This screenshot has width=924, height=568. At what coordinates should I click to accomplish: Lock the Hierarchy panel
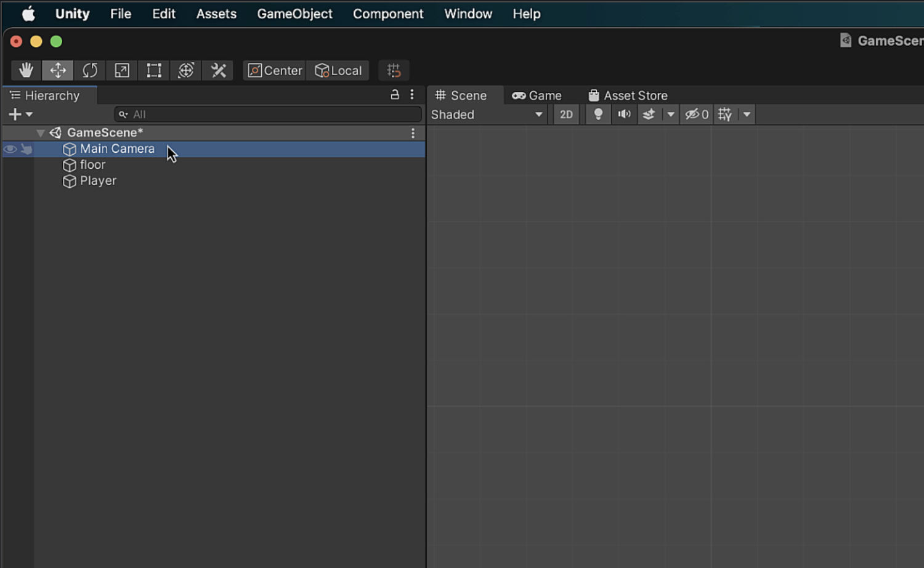click(x=395, y=95)
